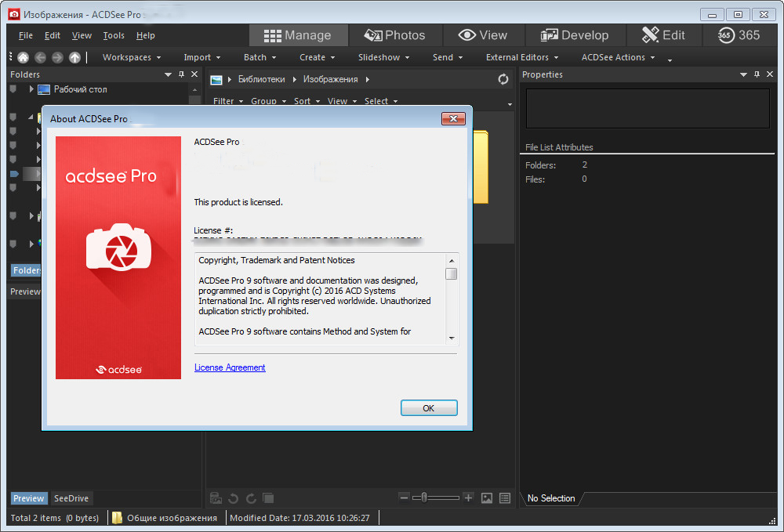Viewport: 784px width, 532px height.
Task: Click the Back navigation arrow icon
Action: coord(41,57)
